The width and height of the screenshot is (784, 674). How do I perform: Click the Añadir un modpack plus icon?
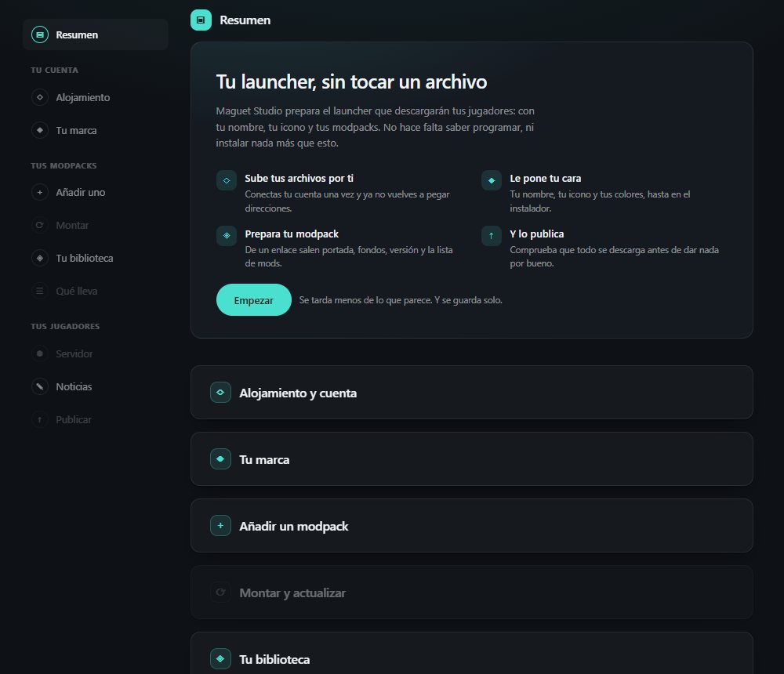tap(220, 526)
